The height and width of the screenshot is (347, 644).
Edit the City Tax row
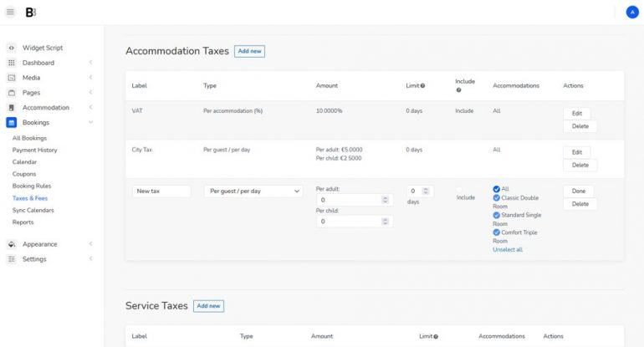[576, 152]
